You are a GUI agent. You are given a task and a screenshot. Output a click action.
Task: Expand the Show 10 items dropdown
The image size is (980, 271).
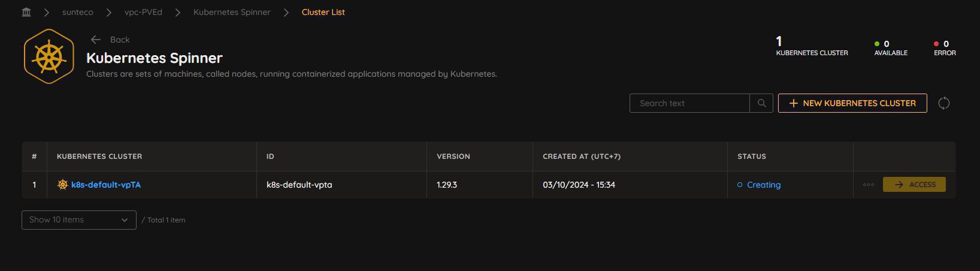click(x=79, y=220)
